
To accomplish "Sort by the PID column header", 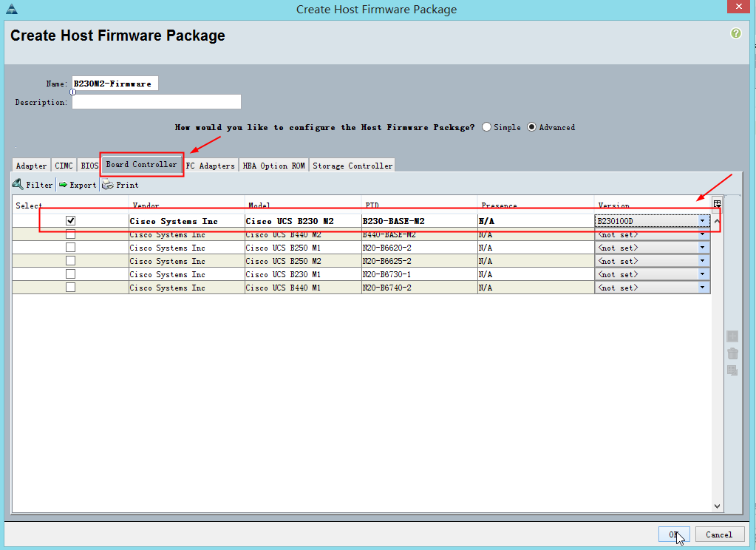I will [419, 205].
